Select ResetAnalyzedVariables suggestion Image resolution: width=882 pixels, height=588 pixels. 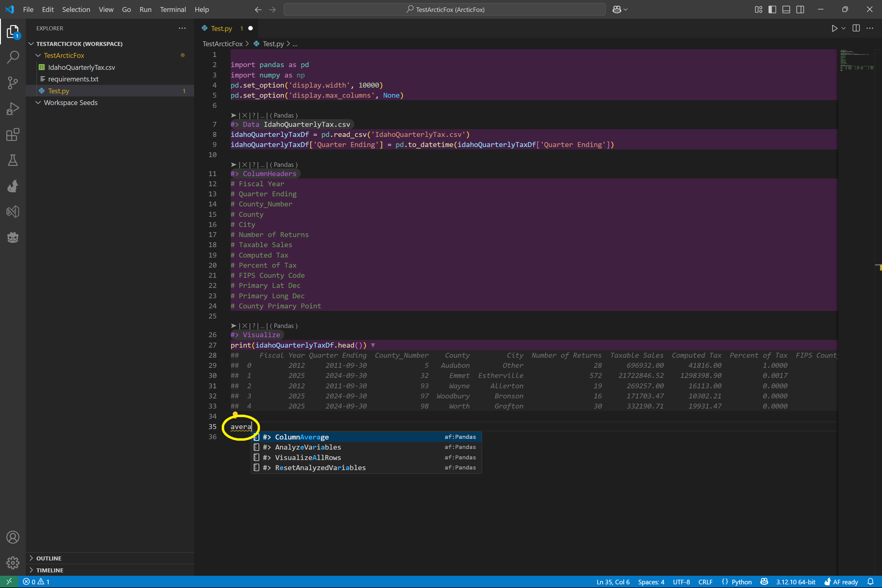[366, 468]
